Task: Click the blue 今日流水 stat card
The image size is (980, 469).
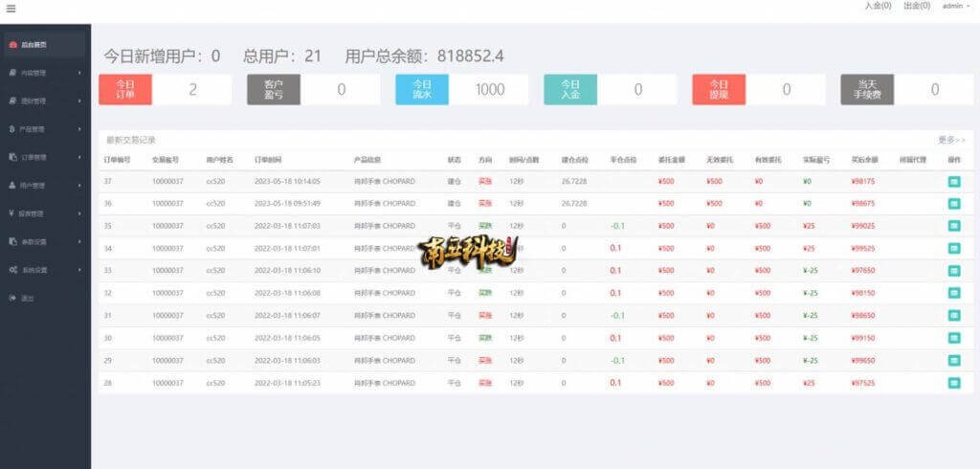Action: [x=422, y=90]
